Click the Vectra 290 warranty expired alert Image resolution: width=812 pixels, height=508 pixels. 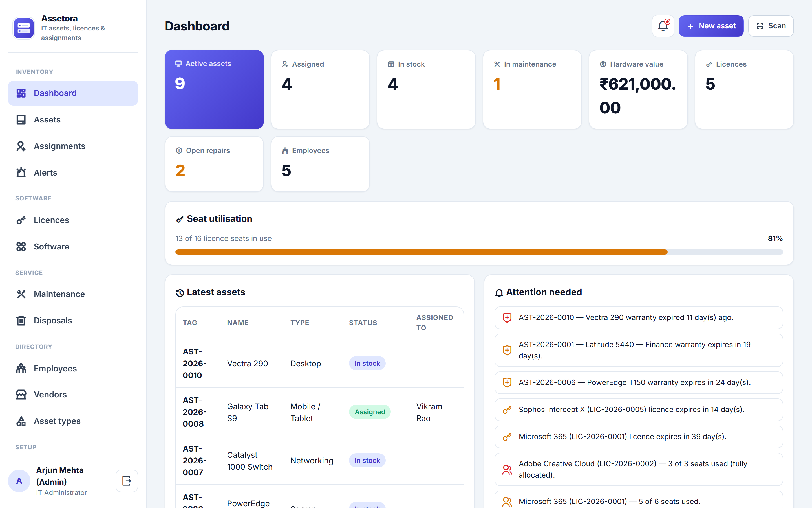pyautogui.click(x=639, y=317)
